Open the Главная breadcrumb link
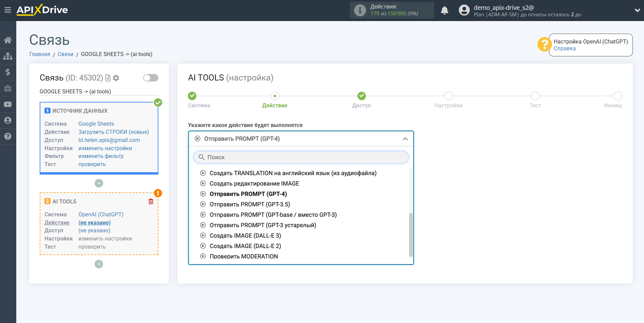This screenshot has height=323, width=644. (40, 54)
